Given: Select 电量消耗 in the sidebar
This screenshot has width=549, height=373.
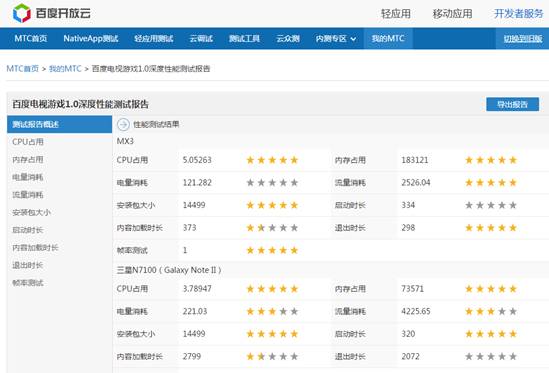Looking at the screenshot, I should coord(28,177).
